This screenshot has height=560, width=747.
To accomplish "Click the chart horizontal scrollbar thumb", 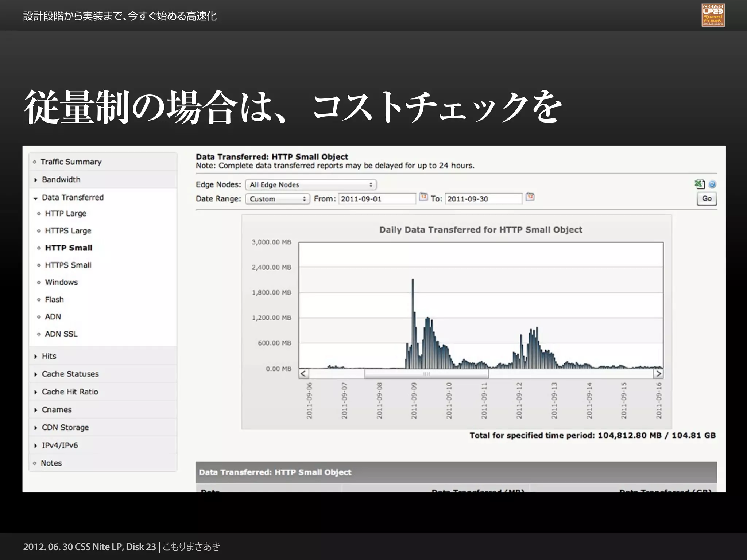I will [426, 374].
